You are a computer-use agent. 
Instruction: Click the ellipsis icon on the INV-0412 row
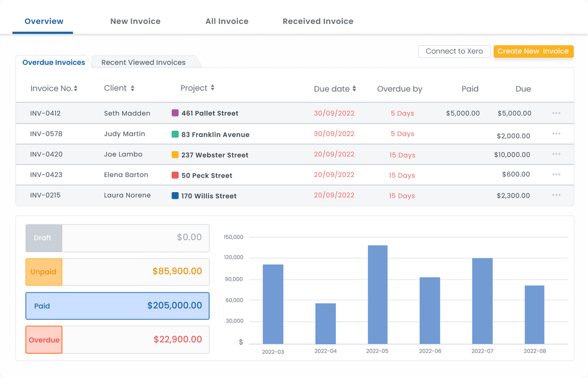click(556, 113)
